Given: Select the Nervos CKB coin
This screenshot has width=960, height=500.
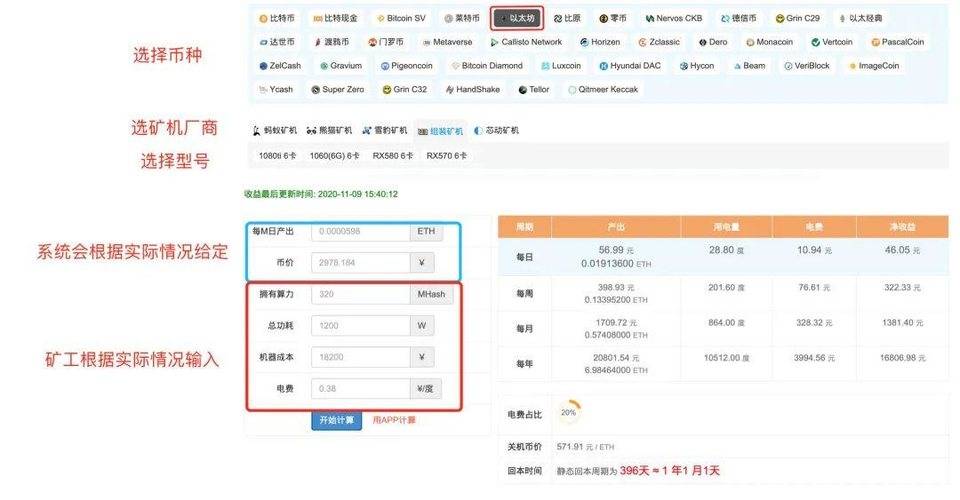Looking at the screenshot, I should click(674, 18).
